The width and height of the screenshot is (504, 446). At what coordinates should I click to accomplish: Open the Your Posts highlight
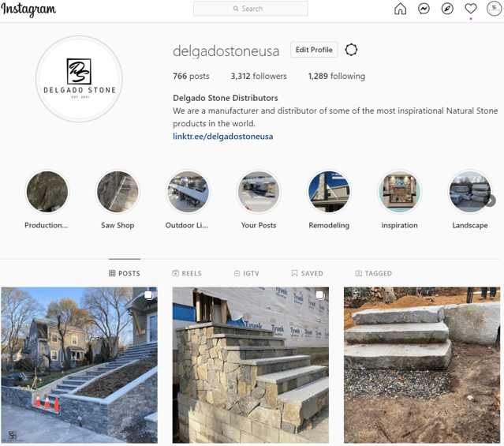click(x=259, y=192)
